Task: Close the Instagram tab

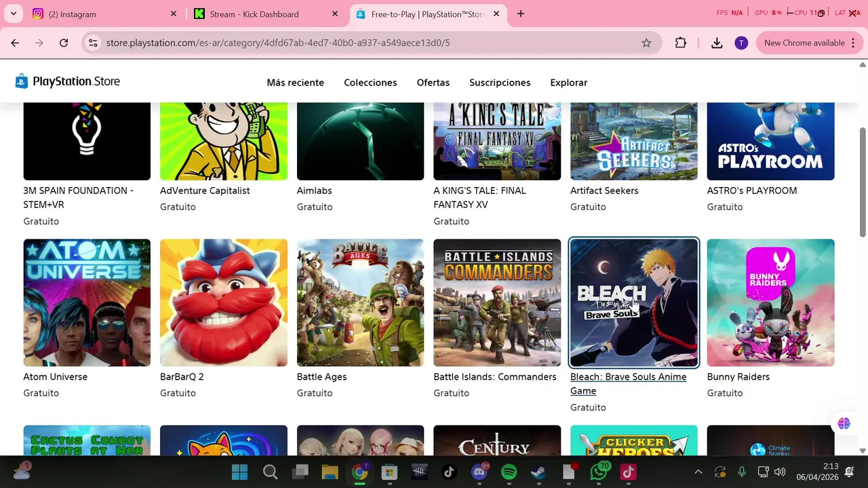Action: pyautogui.click(x=173, y=14)
